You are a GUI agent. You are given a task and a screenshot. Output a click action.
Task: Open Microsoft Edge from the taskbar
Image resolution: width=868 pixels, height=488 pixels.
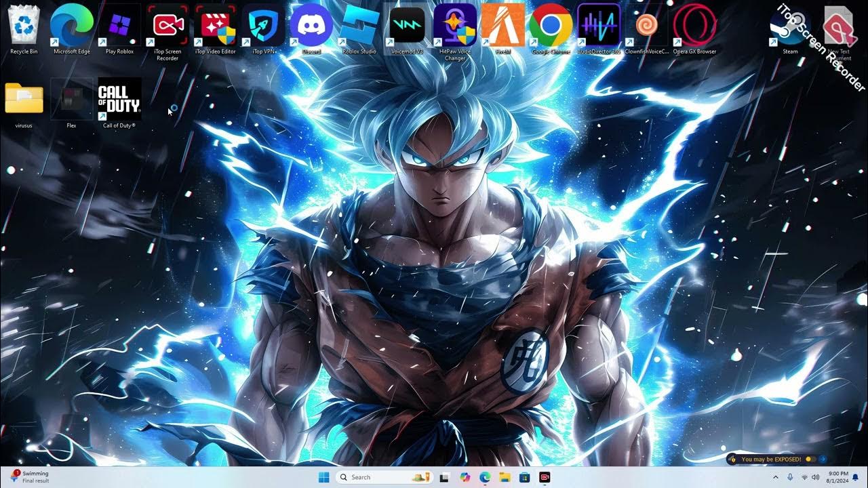(x=485, y=477)
